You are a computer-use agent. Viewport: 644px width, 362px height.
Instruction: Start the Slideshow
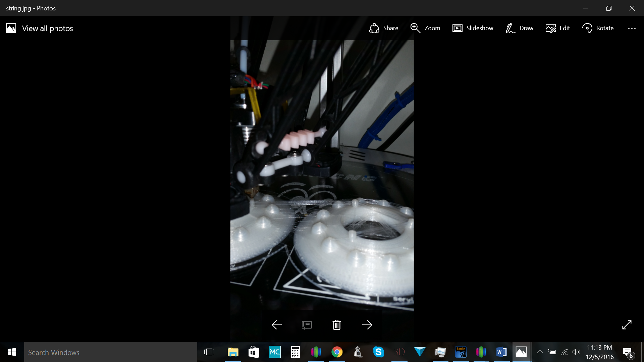pos(473,28)
